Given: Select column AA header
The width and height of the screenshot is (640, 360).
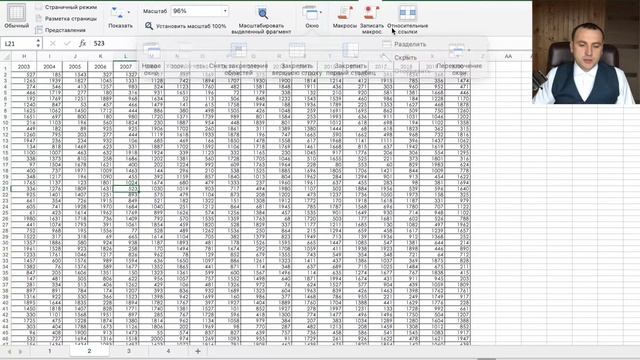Looking at the screenshot, I should tap(508, 56).
